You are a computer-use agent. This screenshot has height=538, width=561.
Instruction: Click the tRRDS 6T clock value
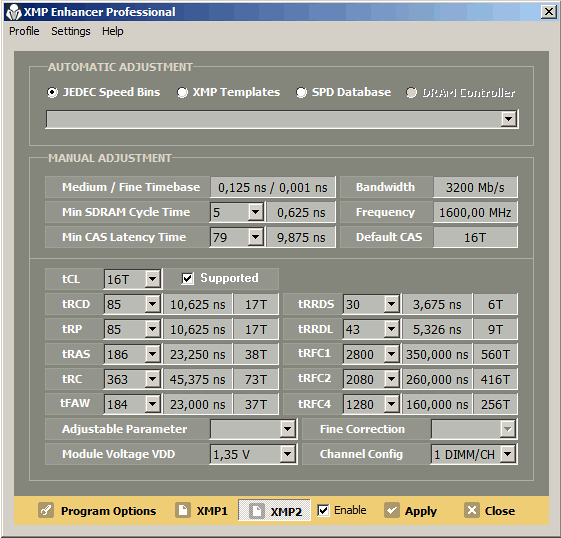coord(495,304)
